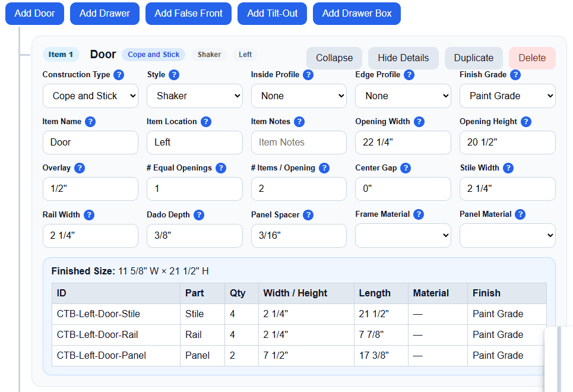Click the Overlay help question mark icon
This screenshot has height=392, width=573.
(80, 168)
